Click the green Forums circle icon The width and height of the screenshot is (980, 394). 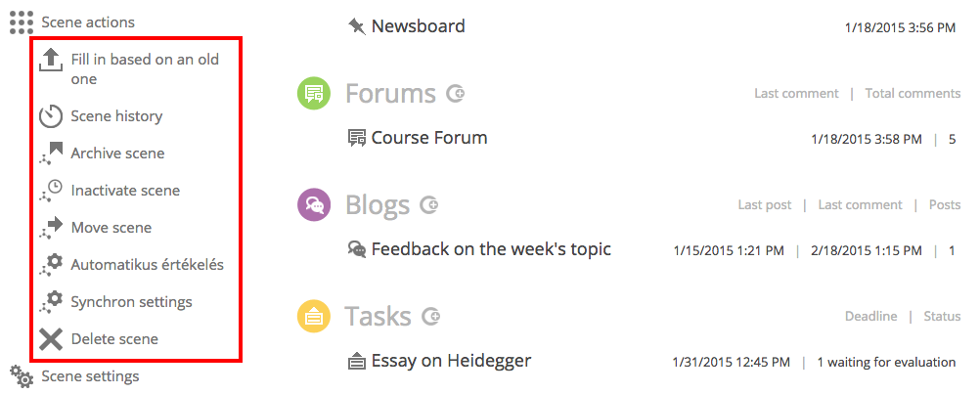pyautogui.click(x=313, y=94)
